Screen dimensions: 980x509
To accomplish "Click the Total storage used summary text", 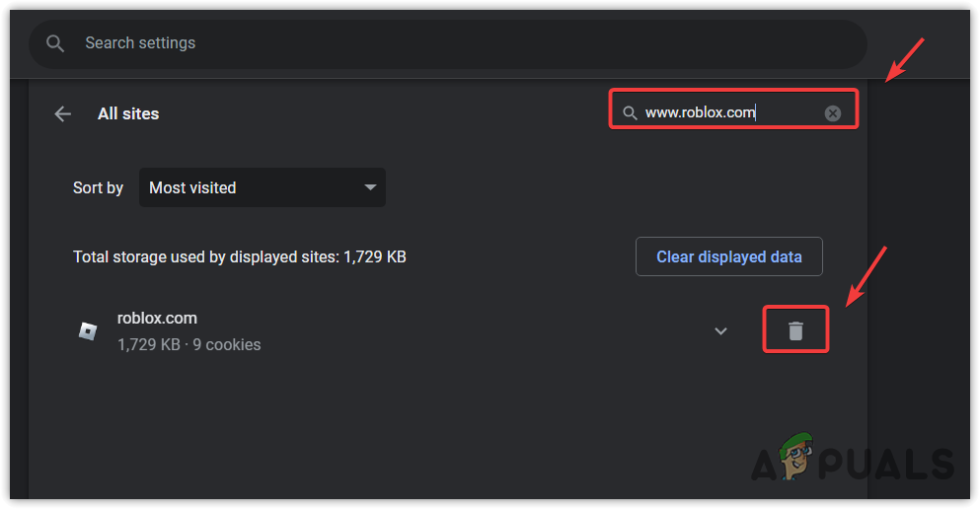I will (x=240, y=256).
